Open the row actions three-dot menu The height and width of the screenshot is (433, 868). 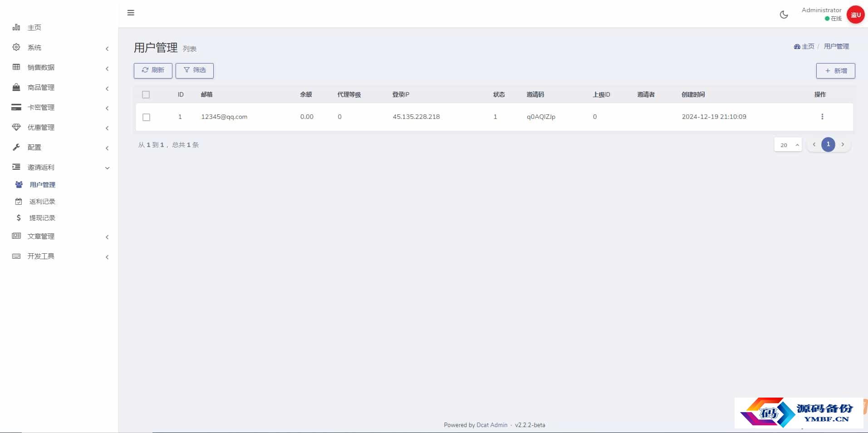(822, 117)
